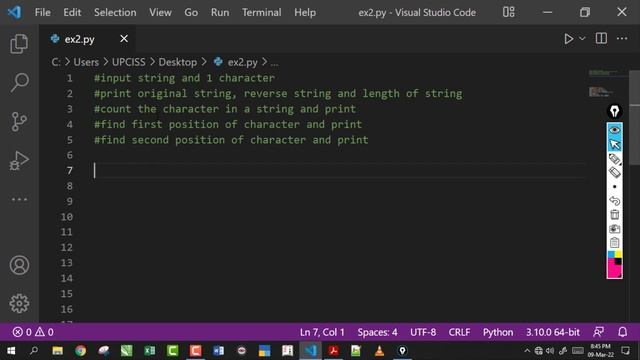Image resolution: width=640 pixels, height=360 pixels.
Task: Open Source Control view
Action: click(19, 121)
